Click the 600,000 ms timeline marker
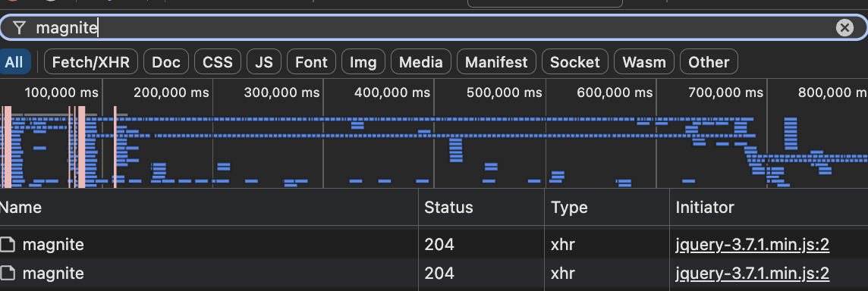 615,92
